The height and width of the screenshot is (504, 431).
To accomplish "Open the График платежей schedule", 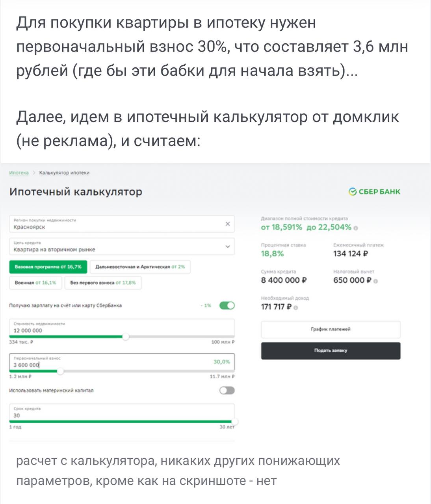I will (331, 330).
